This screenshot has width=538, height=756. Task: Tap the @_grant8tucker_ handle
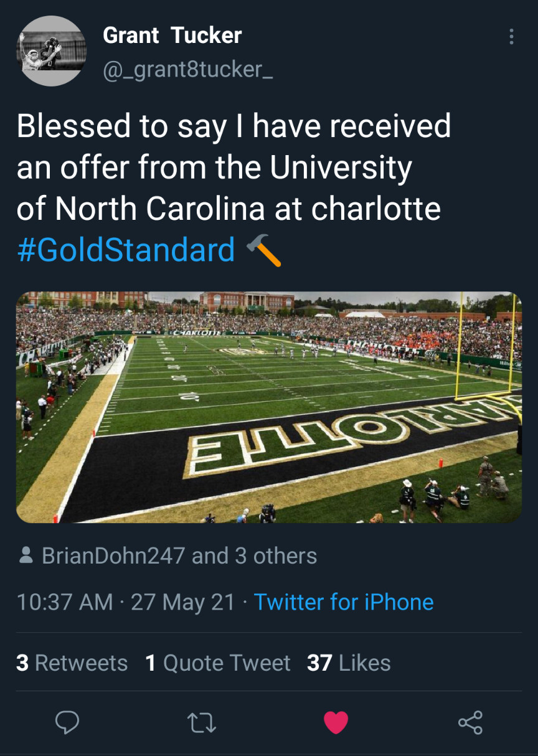point(187,69)
